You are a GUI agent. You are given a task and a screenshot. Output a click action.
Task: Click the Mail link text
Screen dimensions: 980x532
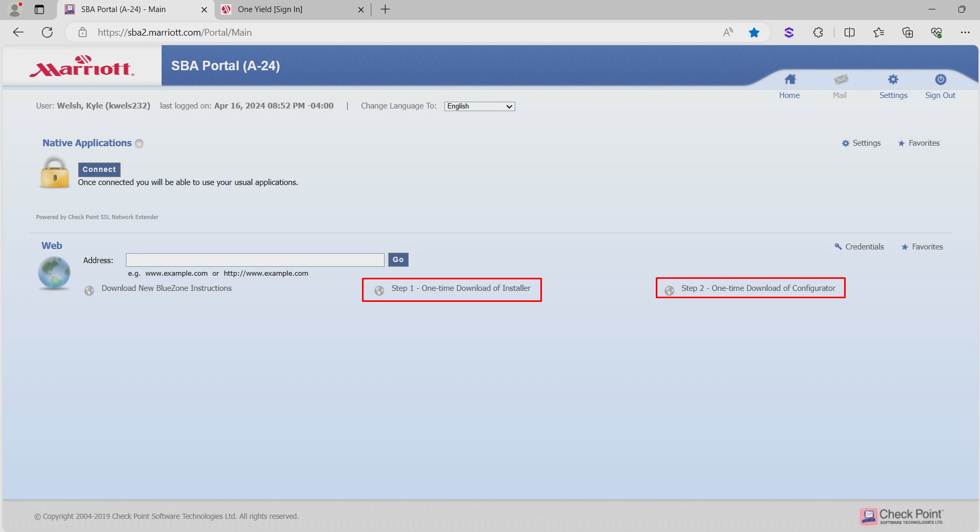840,95
